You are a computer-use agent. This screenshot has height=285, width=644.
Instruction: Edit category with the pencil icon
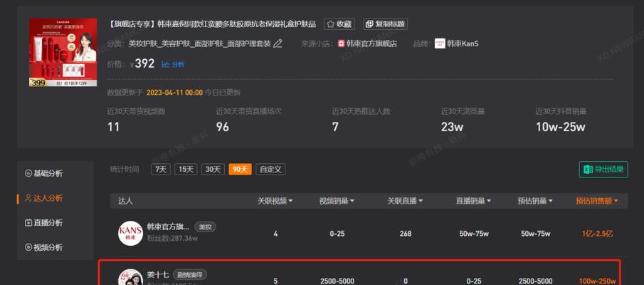click(278, 43)
